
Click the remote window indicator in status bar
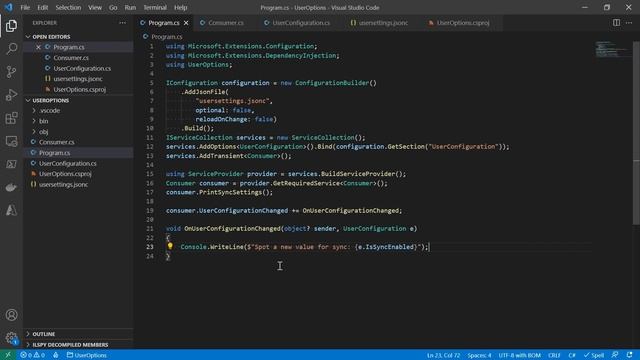click(x=8, y=355)
